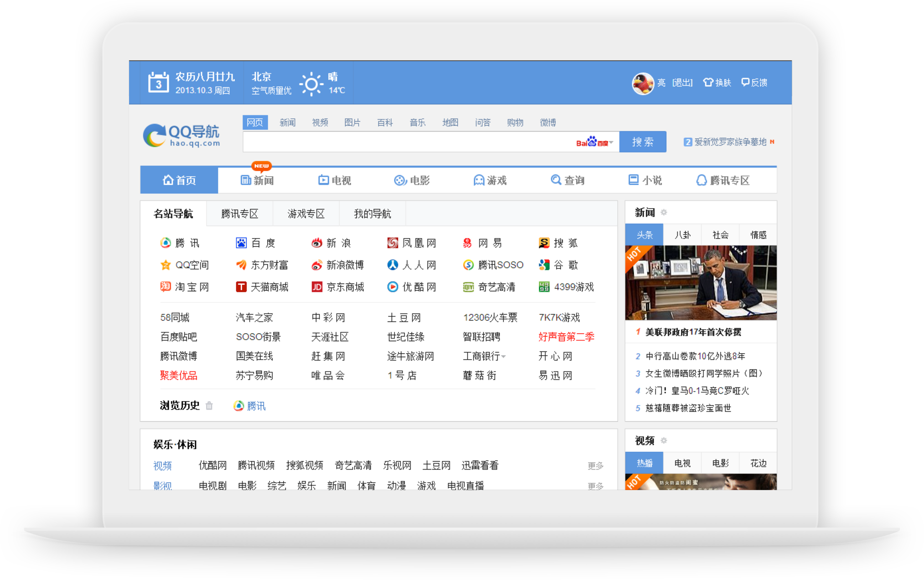
Task: Open Baidu paw icon 百度
Action: click(241, 243)
